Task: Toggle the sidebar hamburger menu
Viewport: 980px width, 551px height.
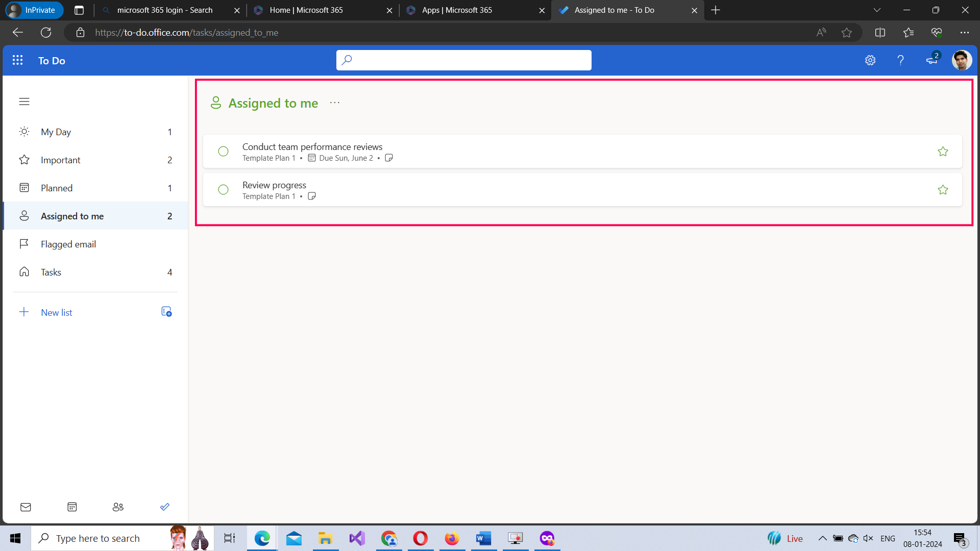Action: click(x=24, y=102)
